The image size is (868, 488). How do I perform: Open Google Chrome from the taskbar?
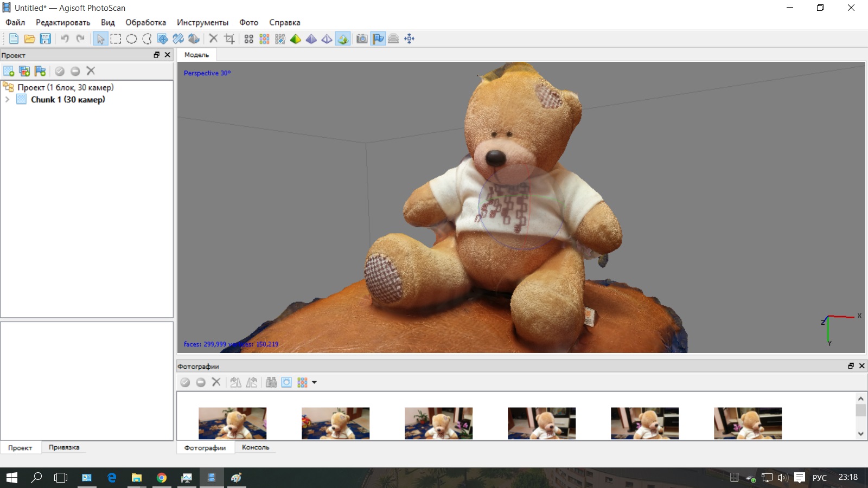pos(162,478)
